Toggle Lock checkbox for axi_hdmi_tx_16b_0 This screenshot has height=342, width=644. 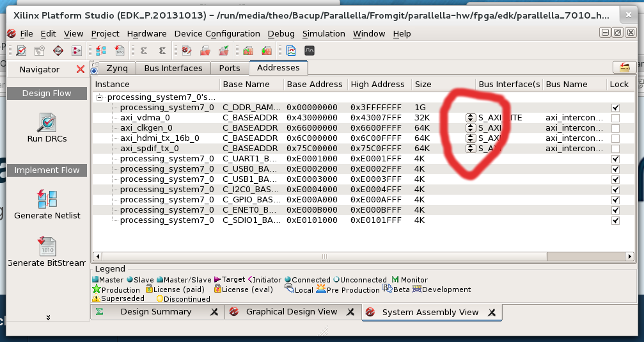[x=615, y=138]
